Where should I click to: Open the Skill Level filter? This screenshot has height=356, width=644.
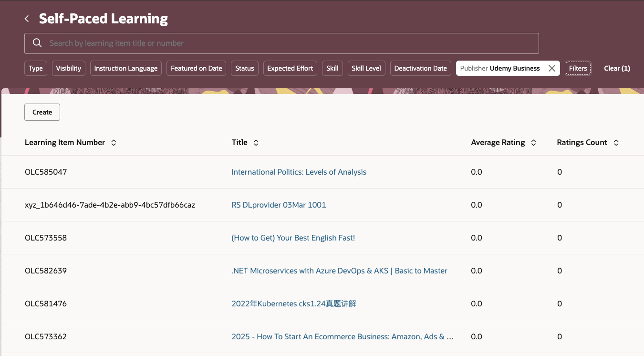(366, 68)
